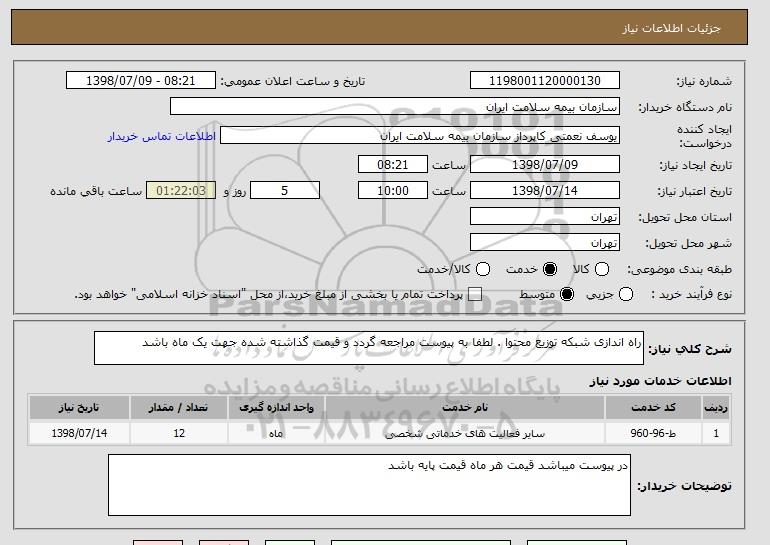Click the countdown timer 01:22:03
Image resolution: width=770 pixels, height=545 pixels.
(181, 191)
